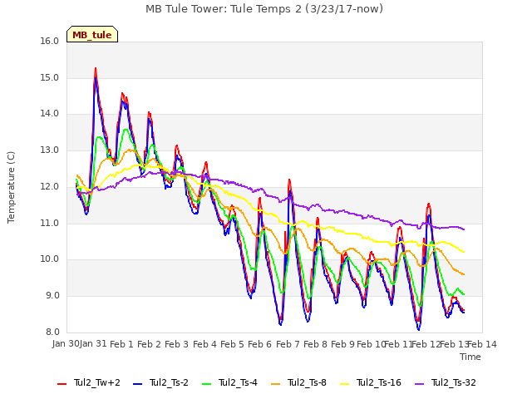The image size is (532, 399).
Task: Toggle the Tul2_Tw+2 legend entry
Action: [x=89, y=382]
